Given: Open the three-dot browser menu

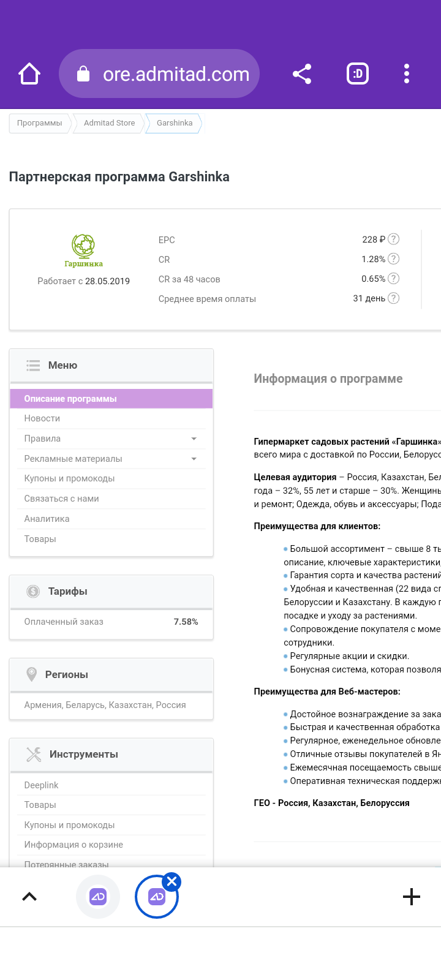Looking at the screenshot, I should click(407, 74).
